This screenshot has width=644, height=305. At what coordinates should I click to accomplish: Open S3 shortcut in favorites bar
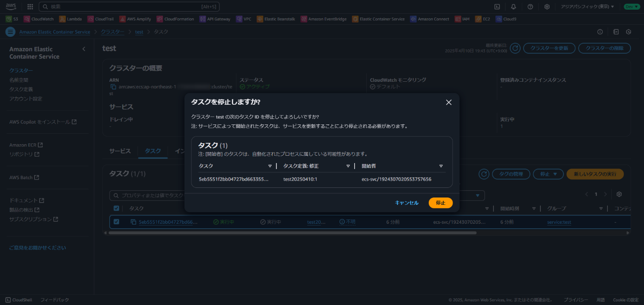point(12,19)
